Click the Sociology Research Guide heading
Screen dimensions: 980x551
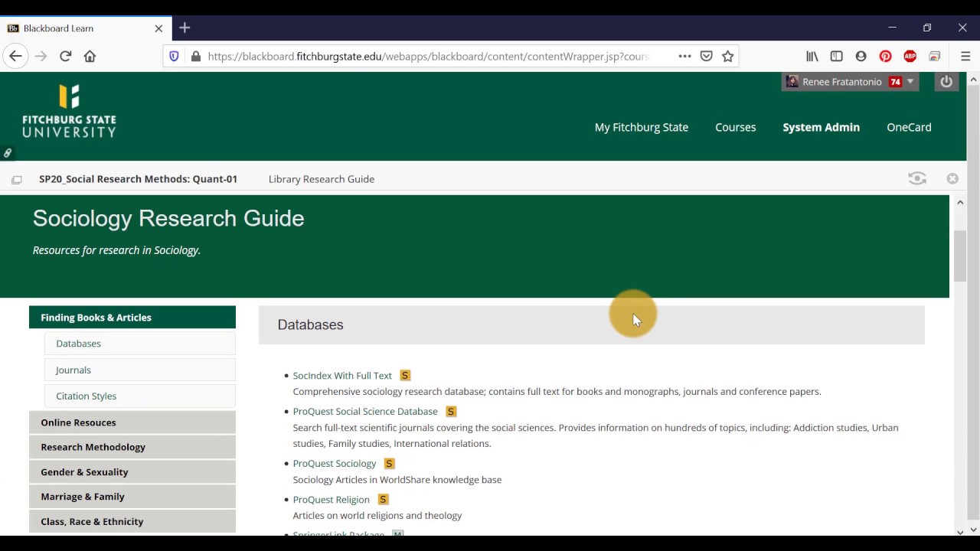168,218
